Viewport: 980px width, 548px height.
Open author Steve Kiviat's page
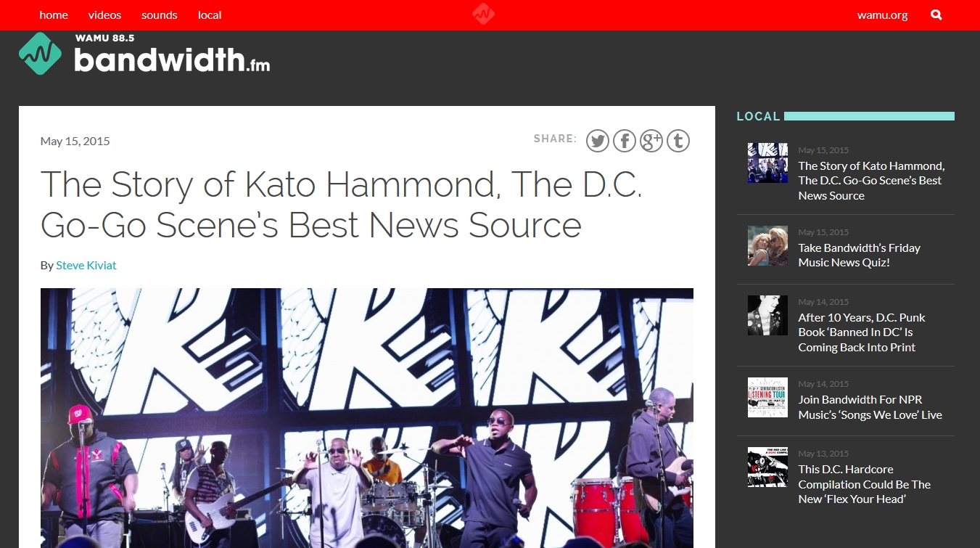point(86,265)
